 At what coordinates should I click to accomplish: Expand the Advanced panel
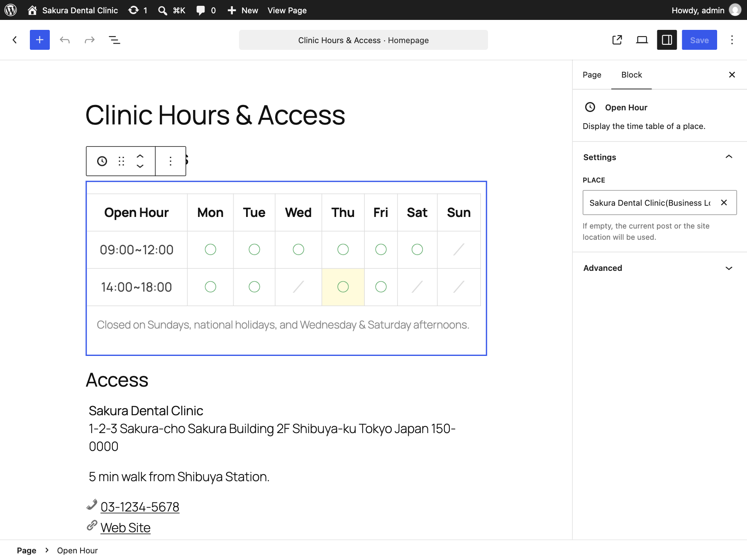tap(660, 268)
